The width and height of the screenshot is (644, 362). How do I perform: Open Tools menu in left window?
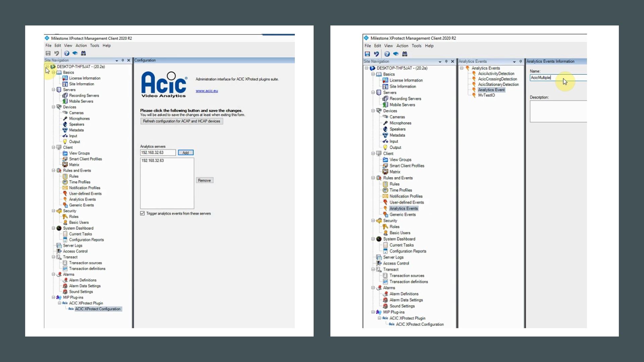(95, 46)
